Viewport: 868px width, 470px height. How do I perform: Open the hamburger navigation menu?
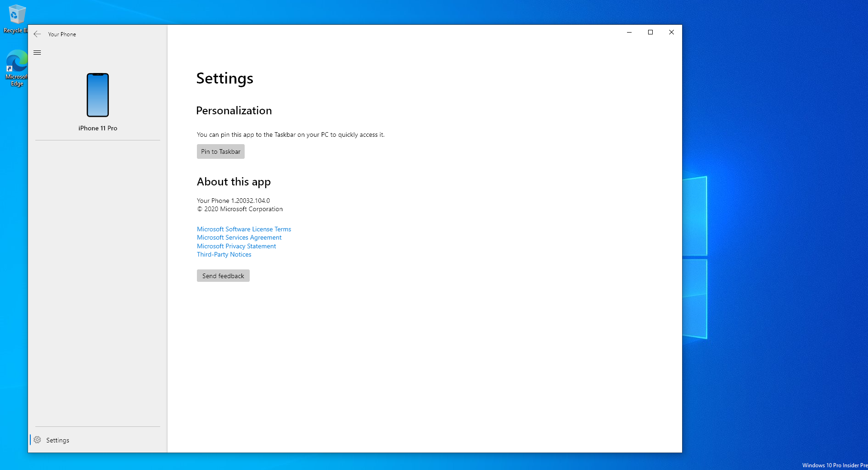click(x=37, y=52)
